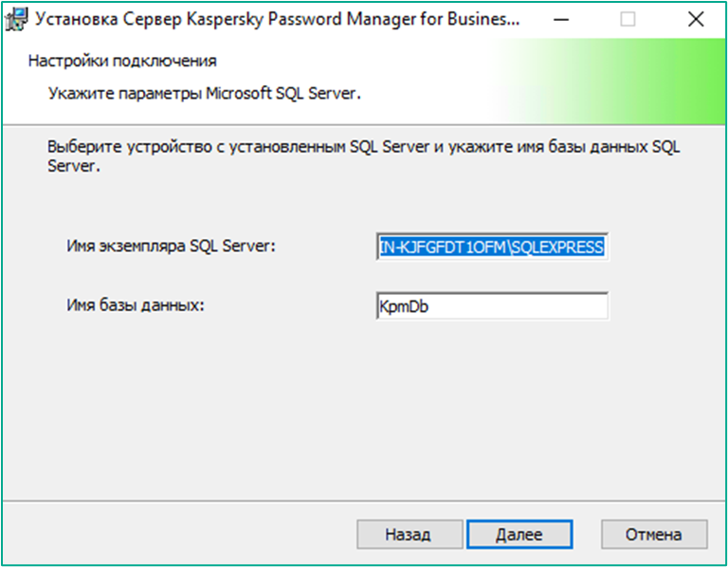Image resolution: width=728 pixels, height=567 pixels.
Task: Cancel installation with the Отмена button
Action: pyautogui.click(x=654, y=535)
